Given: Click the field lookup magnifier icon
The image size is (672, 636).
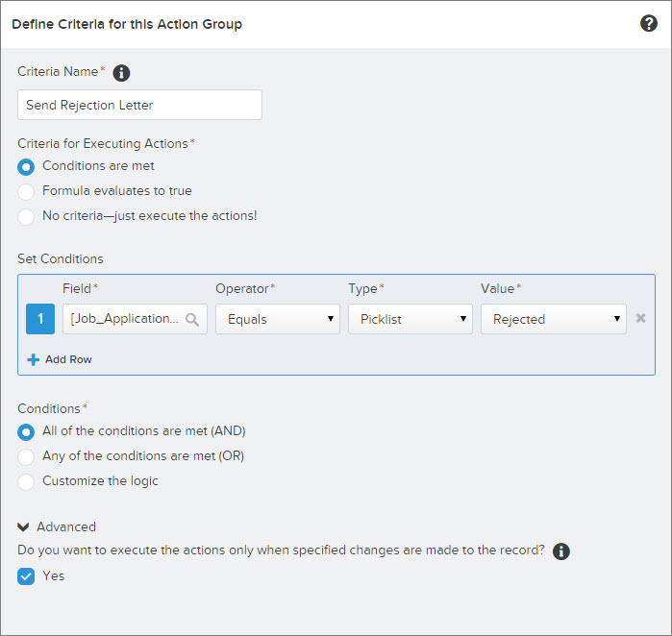Looking at the screenshot, I should pyautogui.click(x=192, y=319).
